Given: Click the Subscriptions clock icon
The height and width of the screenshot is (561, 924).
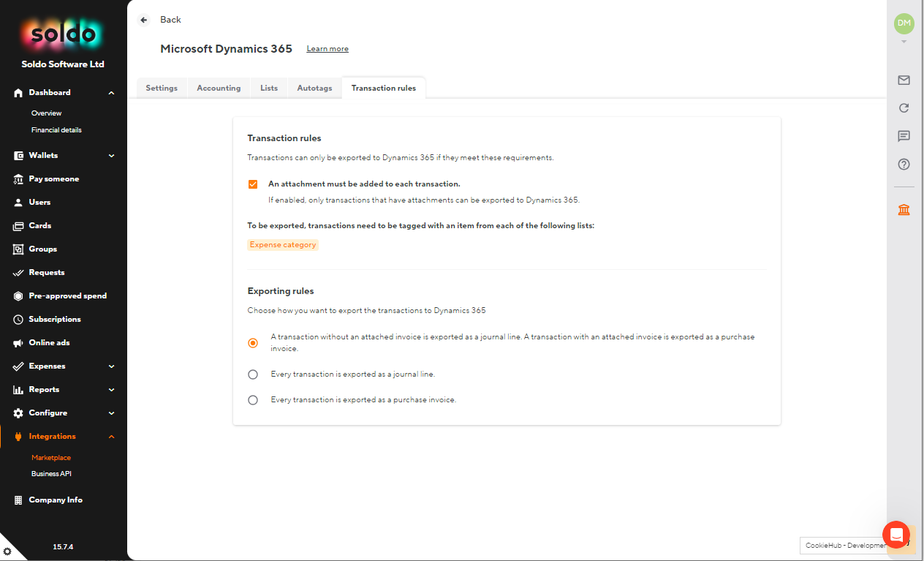Looking at the screenshot, I should click(x=18, y=320).
